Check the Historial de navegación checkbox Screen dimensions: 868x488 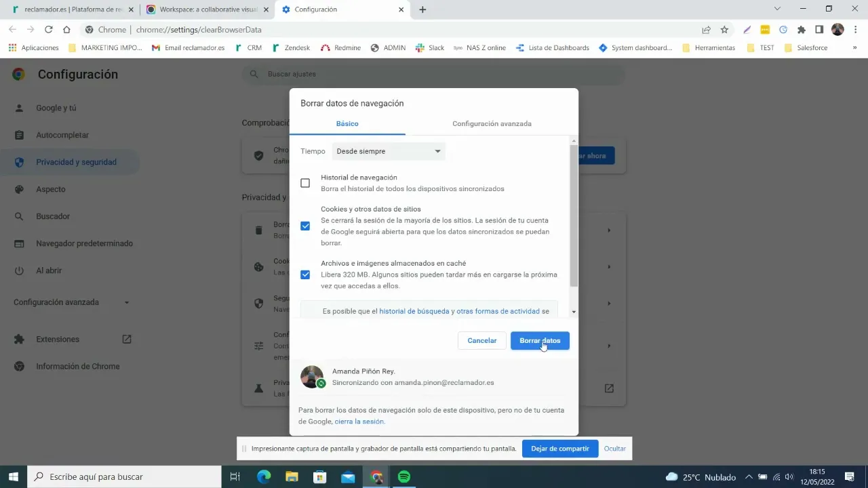(305, 183)
